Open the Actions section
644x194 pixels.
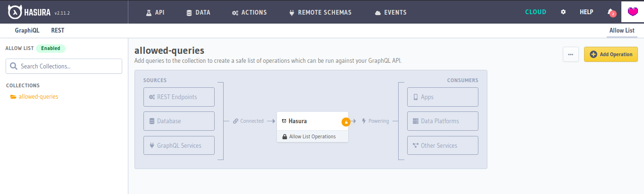click(249, 12)
